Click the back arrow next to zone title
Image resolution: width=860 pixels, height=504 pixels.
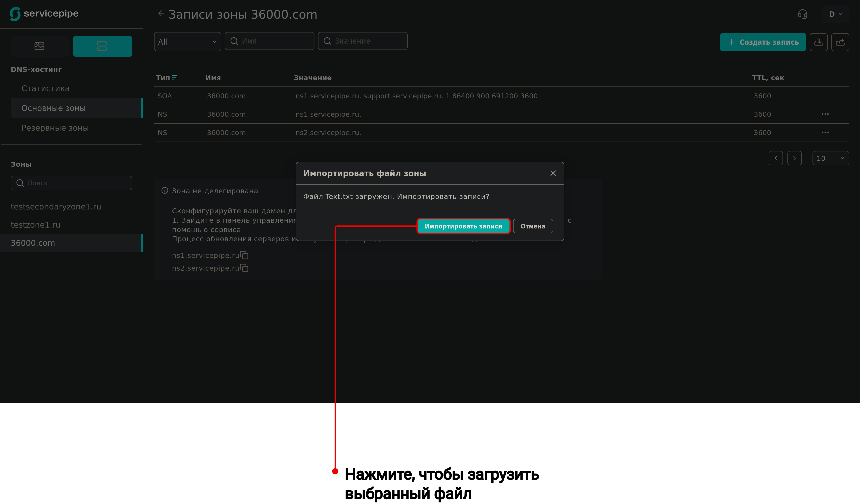[161, 14]
